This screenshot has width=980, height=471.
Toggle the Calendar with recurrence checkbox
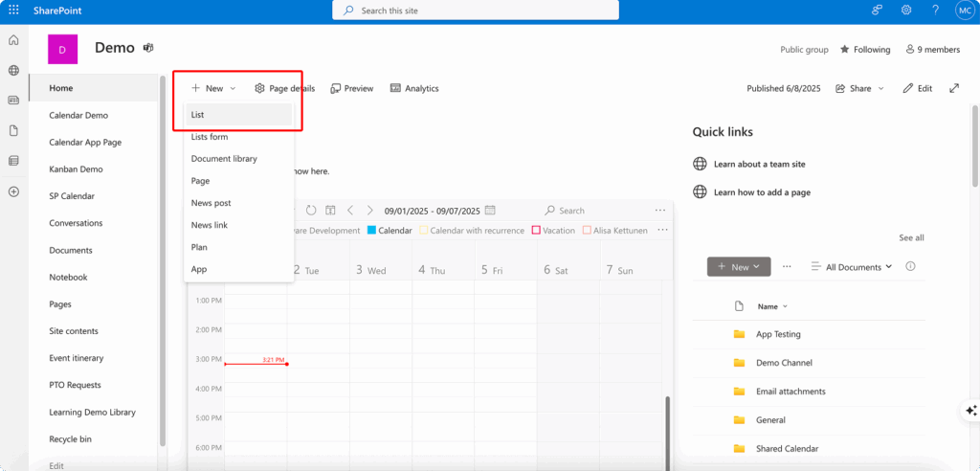[422, 231]
